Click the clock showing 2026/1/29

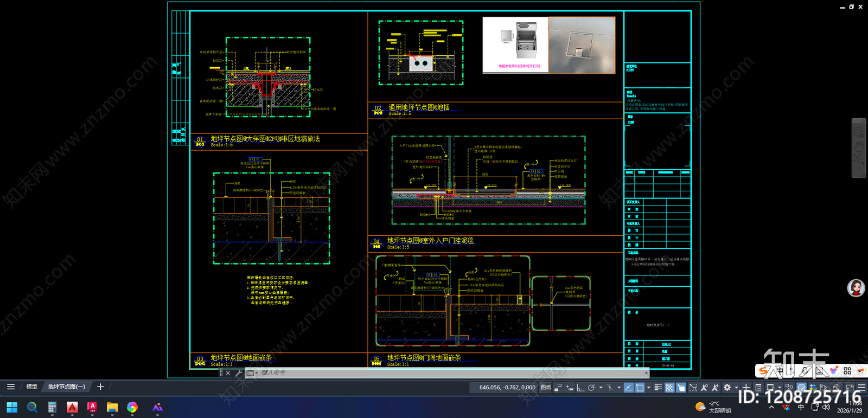point(850,407)
